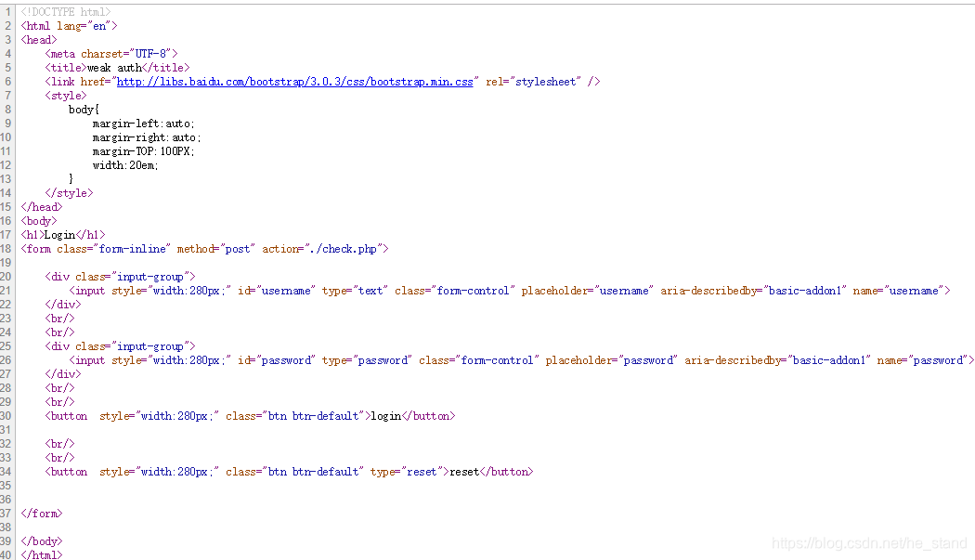This screenshot has height=560, width=975.
Task: Click the opening <style> tag
Action: click(x=66, y=96)
